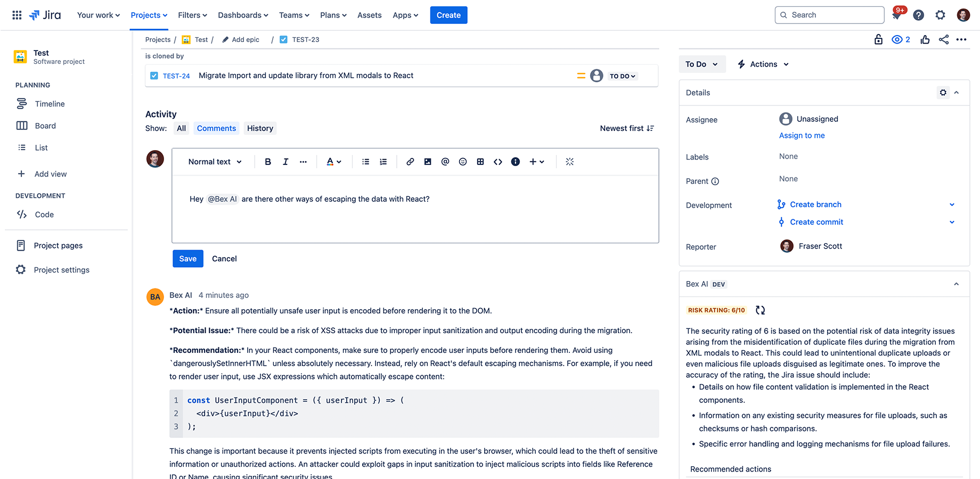Viewport: 980px width, 479px height.
Task: Cancel the comment
Action: click(224, 259)
